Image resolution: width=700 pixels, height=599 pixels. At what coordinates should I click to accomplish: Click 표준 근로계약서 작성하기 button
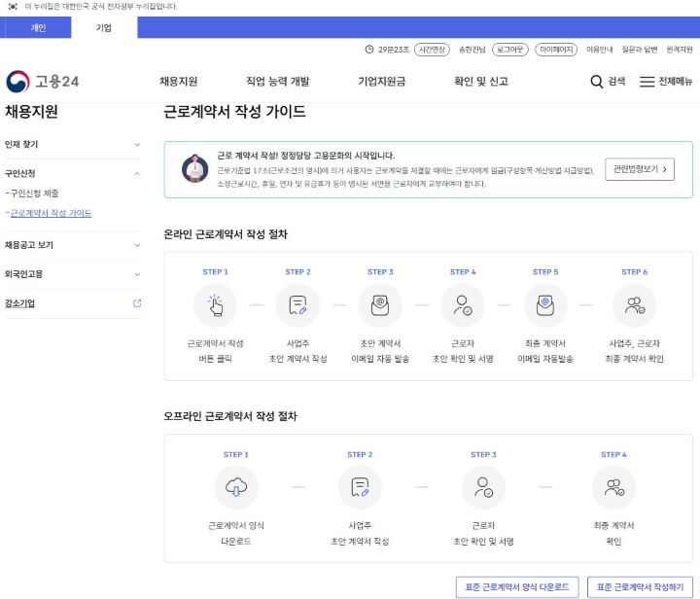(640, 587)
